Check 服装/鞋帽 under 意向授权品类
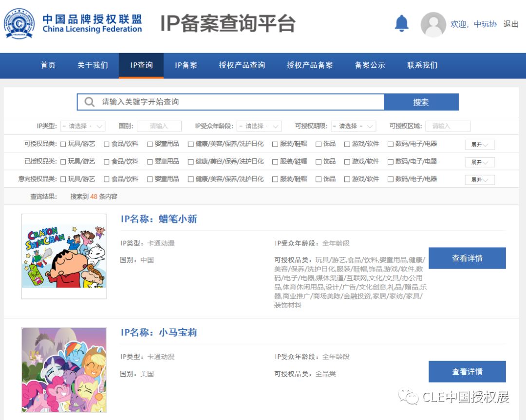This screenshot has width=526, height=420. point(275,179)
